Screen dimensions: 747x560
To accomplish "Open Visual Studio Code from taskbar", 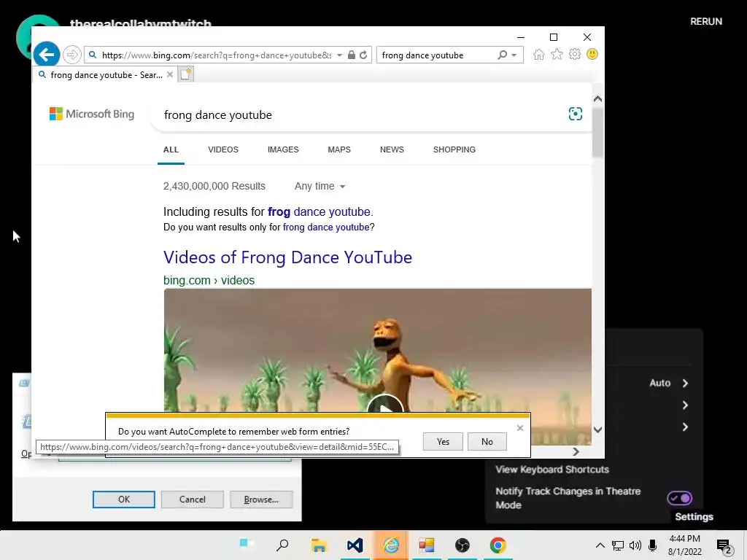I will click(355, 545).
